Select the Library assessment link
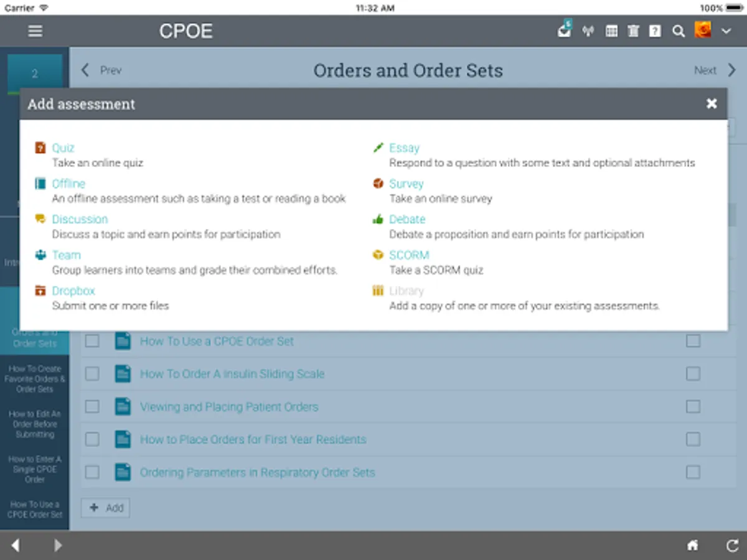Image resolution: width=747 pixels, height=560 pixels. 406,291
